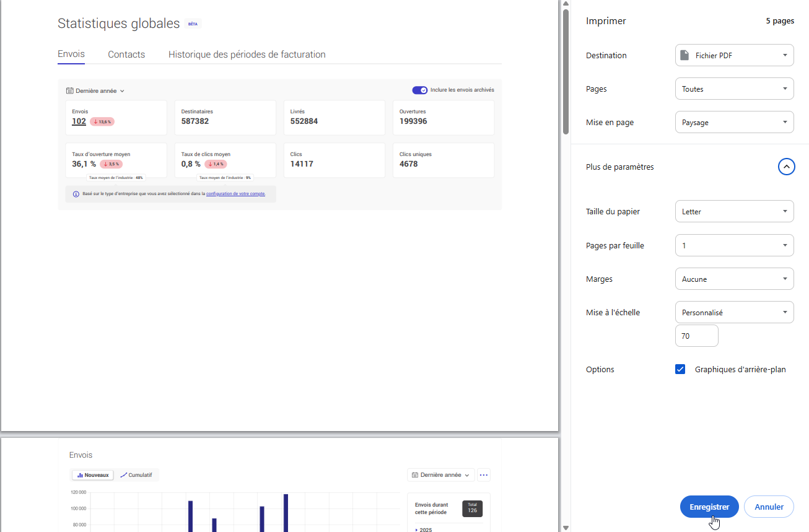Click the custom scale input field
The height and width of the screenshot is (532, 809).
pyautogui.click(x=696, y=336)
